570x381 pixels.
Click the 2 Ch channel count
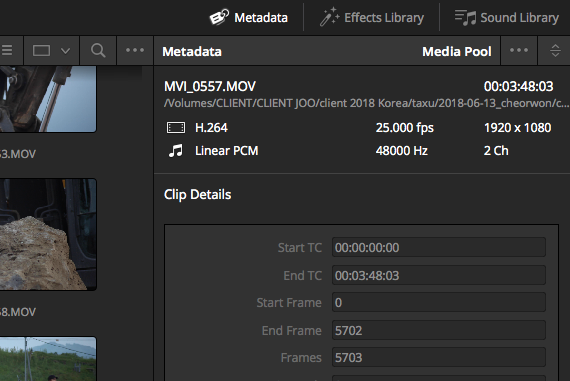coord(496,151)
